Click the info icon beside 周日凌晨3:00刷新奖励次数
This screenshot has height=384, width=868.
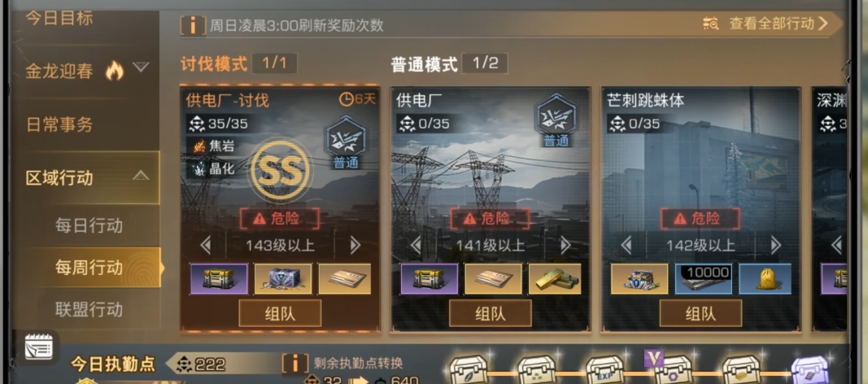(x=193, y=25)
